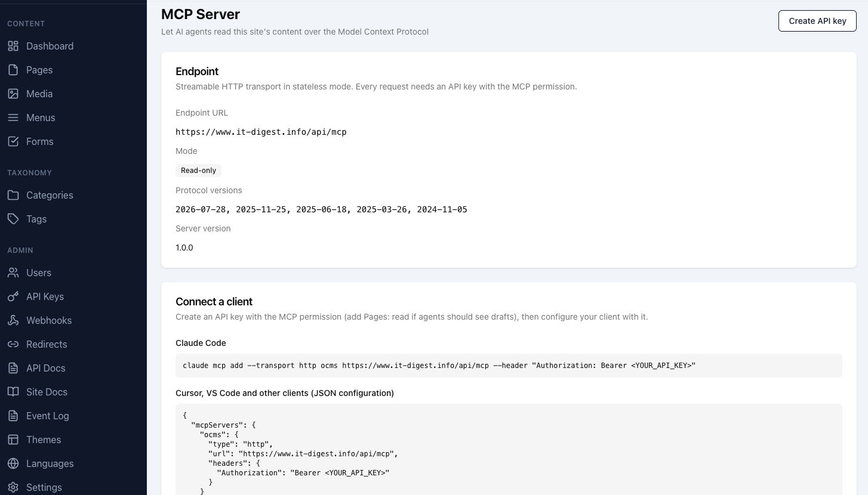Click the Settings gear icon

tap(13, 487)
